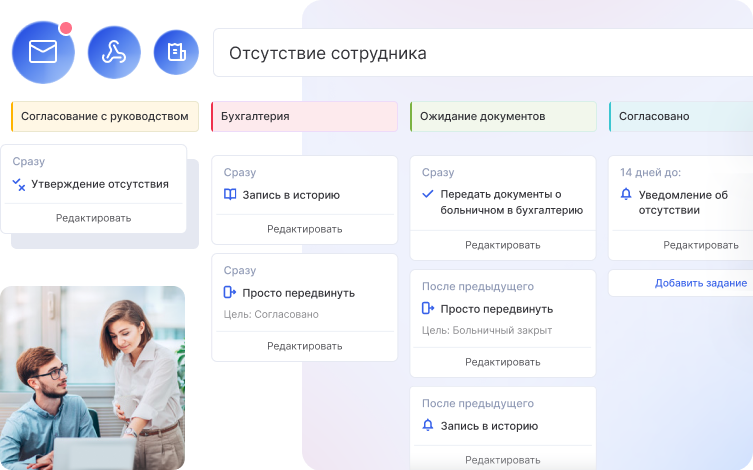Click the clipboard document circle icon

tap(176, 52)
